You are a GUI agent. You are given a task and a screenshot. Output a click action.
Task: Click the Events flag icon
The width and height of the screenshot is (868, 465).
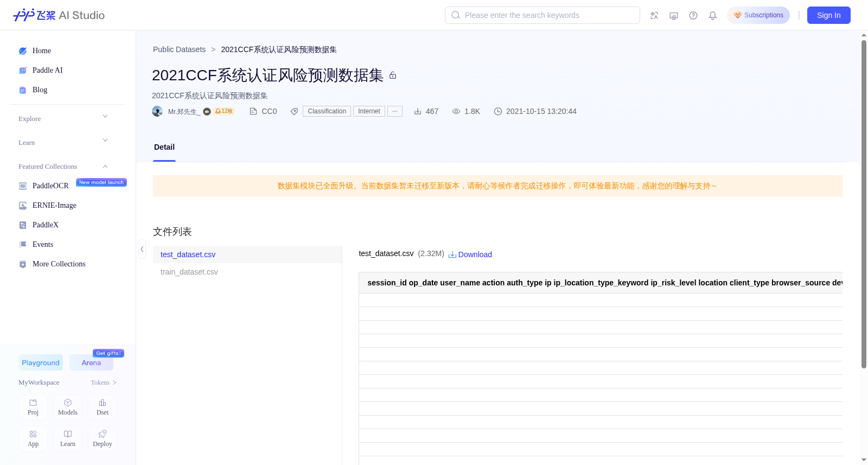23,245
